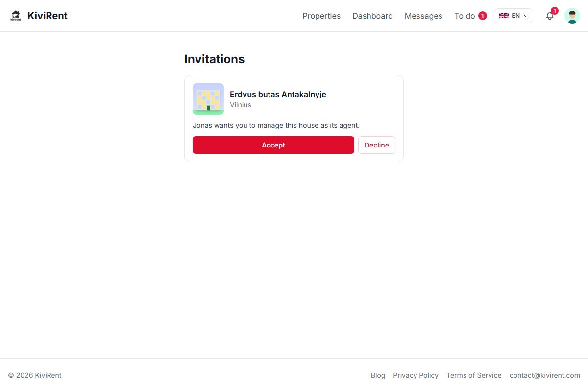Screen dimensions: 588x392
Task: Click the KiviRent house logo icon
Action: 16,16
